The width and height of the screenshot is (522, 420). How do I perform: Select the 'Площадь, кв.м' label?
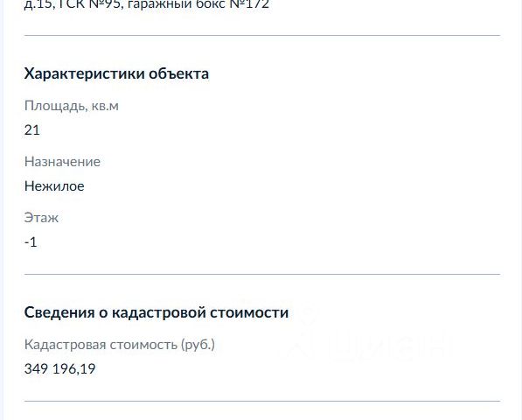point(71,106)
